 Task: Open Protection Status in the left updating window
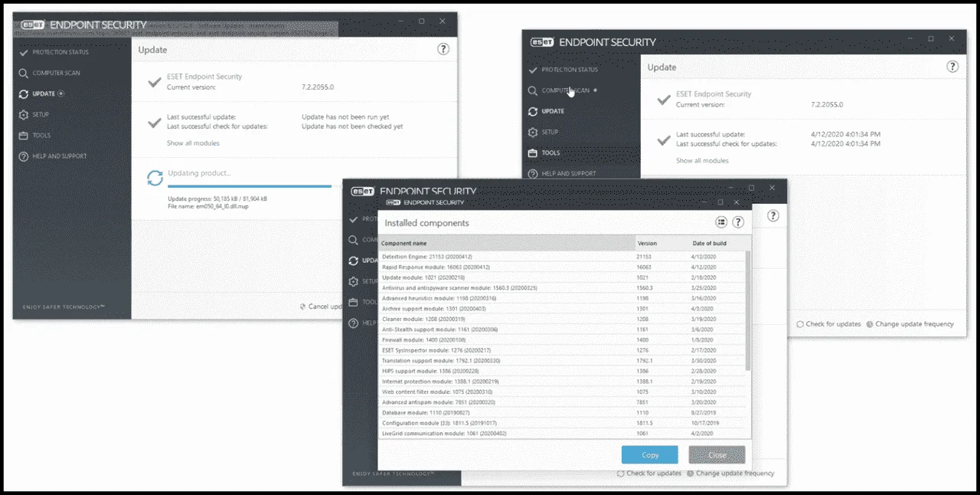60,52
